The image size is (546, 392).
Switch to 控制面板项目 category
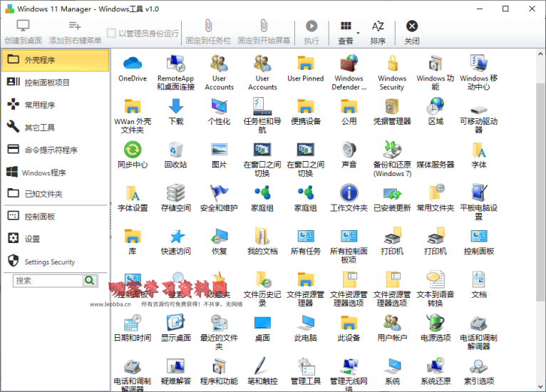tap(56, 83)
